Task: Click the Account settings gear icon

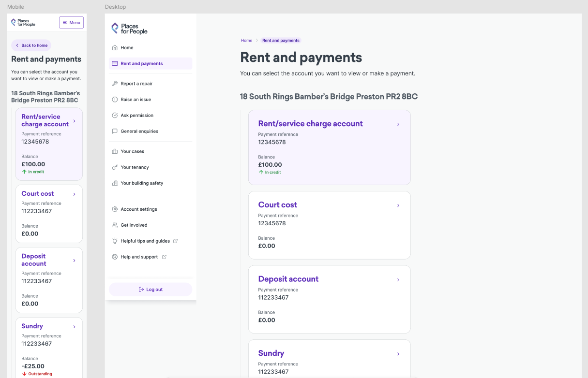Action: [115, 209]
